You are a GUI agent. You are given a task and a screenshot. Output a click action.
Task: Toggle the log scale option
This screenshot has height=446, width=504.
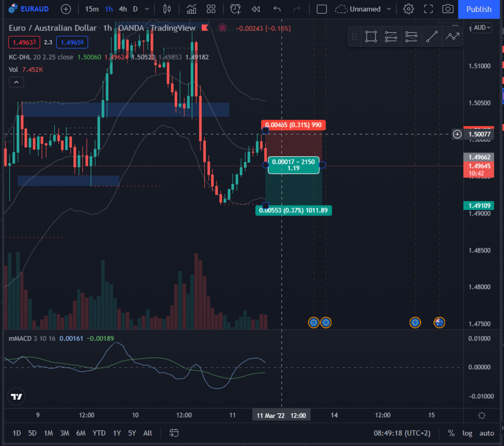coord(467,433)
